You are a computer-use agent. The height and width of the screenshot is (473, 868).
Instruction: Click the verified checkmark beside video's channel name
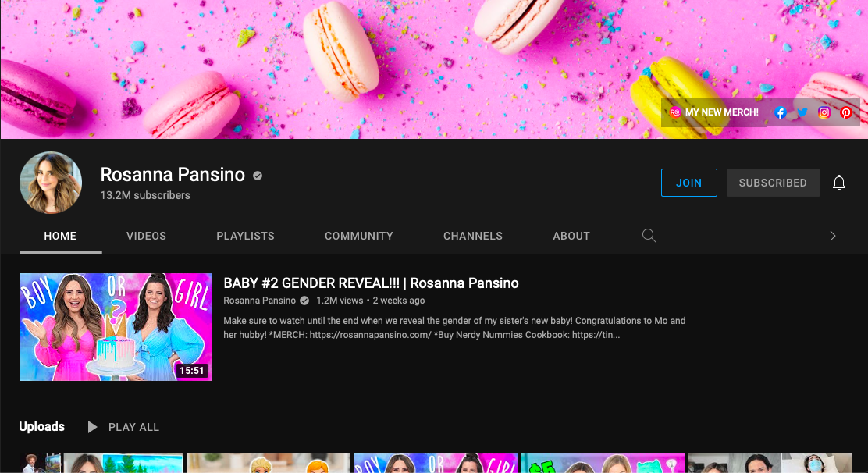pyautogui.click(x=304, y=301)
